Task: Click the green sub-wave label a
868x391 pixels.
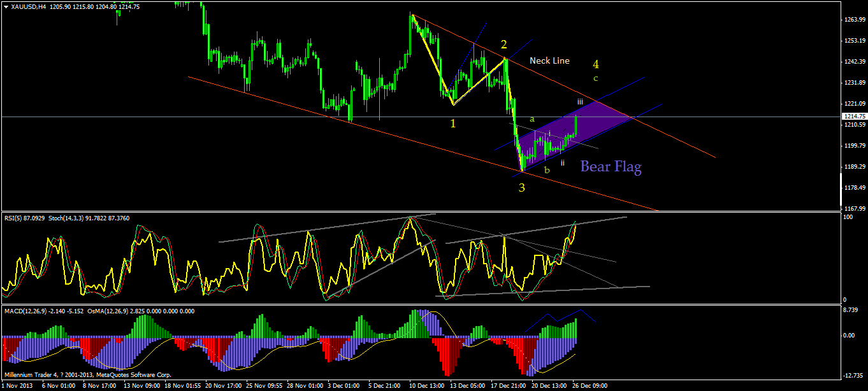Action: click(533, 118)
